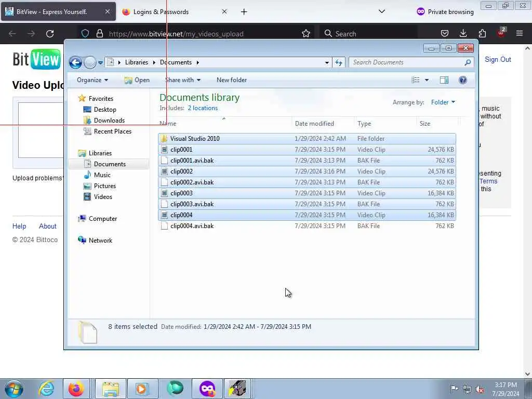Click the muted volume icon in system tray
This screenshot has width=532, height=399.
[480, 390]
